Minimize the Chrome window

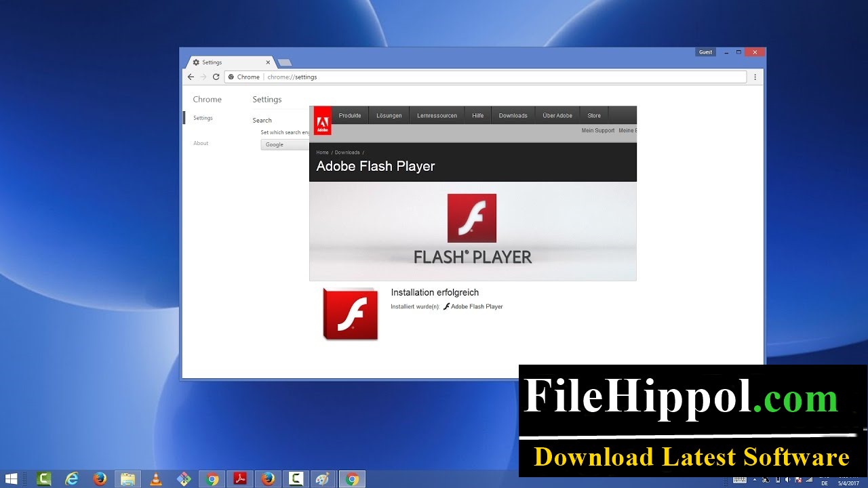pos(726,52)
